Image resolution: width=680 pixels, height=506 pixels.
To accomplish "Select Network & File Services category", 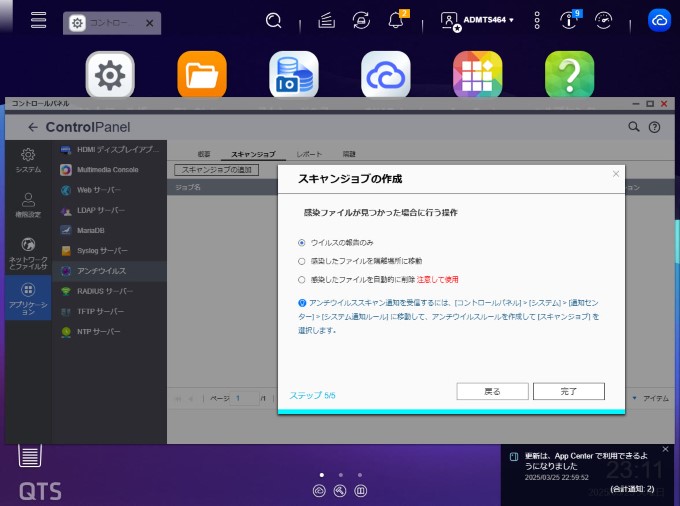I will click(28, 254).
